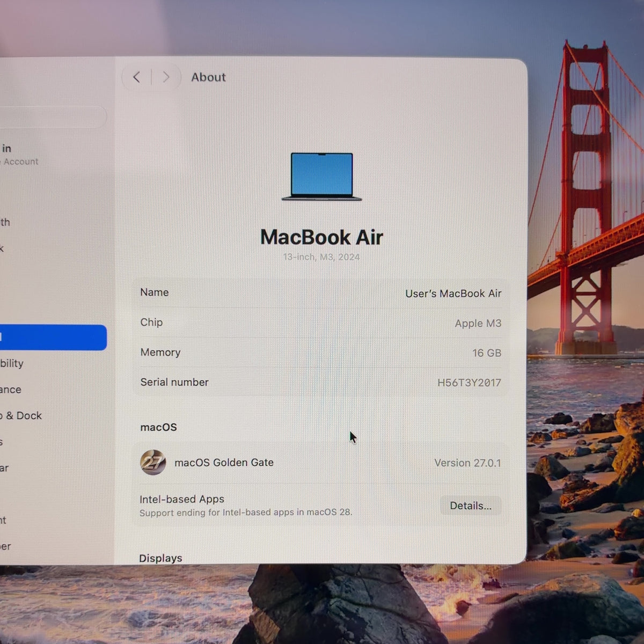
Task: Click the MacBook Air laptop illustration
Action: coord(321,177)
